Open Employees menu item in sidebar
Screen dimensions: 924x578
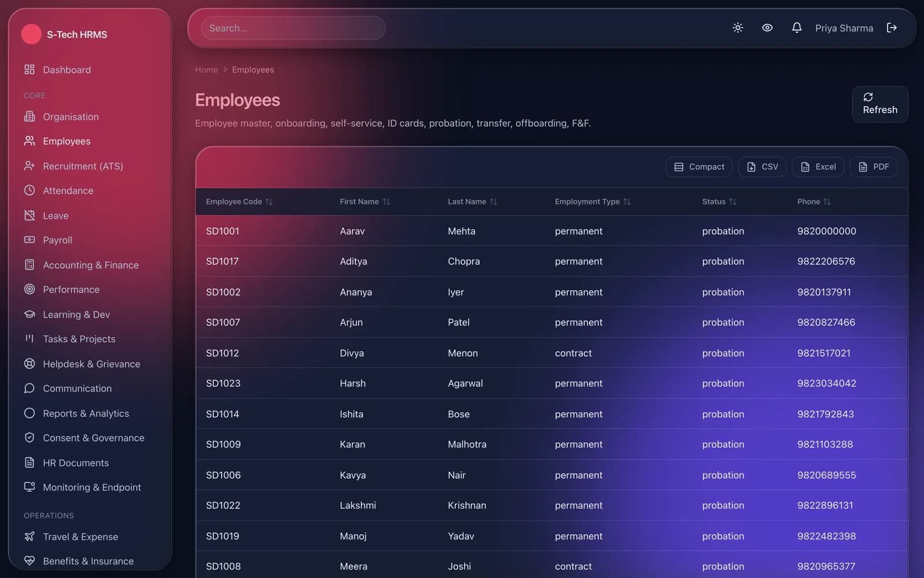[90, 141]
